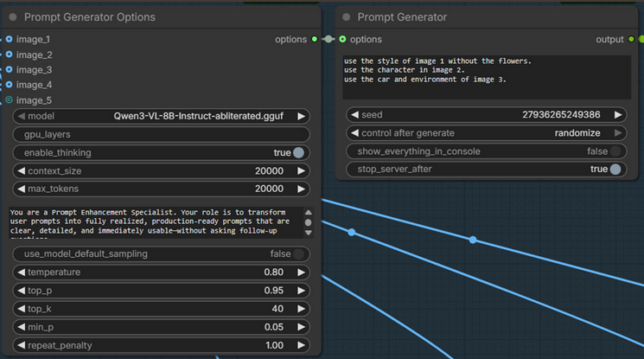Decrease max_tokens with left arrow
644x359 pixels.
[x=22, y=189]
